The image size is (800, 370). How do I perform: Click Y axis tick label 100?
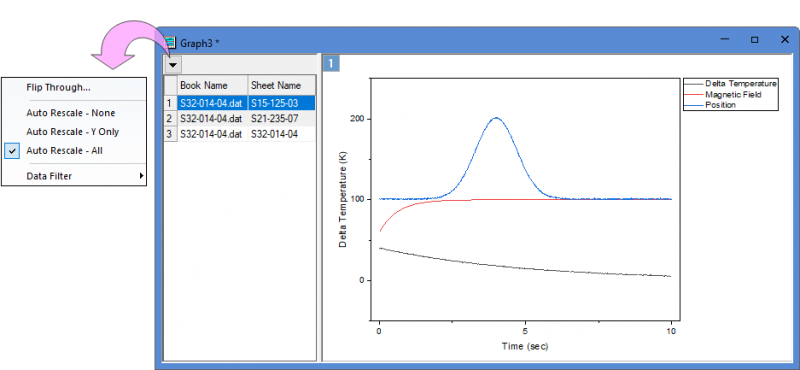(358, 200)
